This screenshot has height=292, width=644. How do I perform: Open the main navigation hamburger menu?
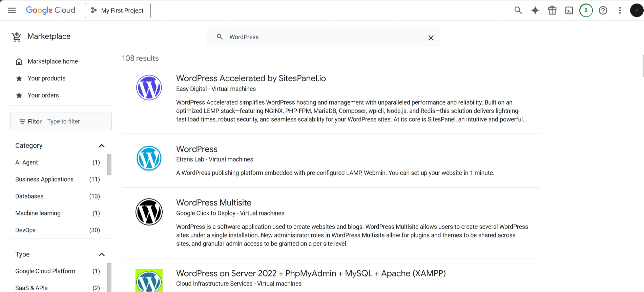[12, 10]
